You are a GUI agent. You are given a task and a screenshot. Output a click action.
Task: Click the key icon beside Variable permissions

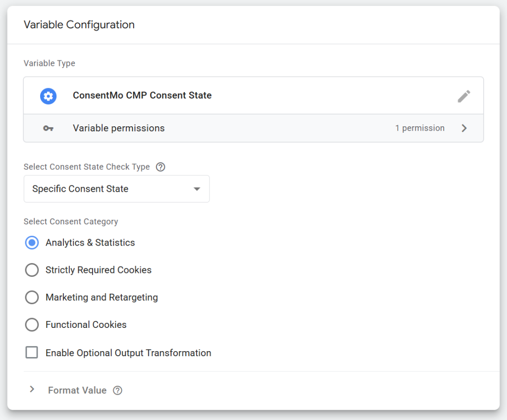(x=48, y=128)
